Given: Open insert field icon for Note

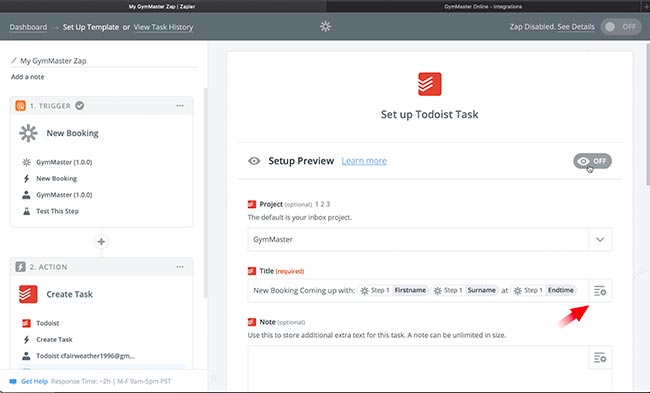Looking at the screenshot, I should (600, 357).
